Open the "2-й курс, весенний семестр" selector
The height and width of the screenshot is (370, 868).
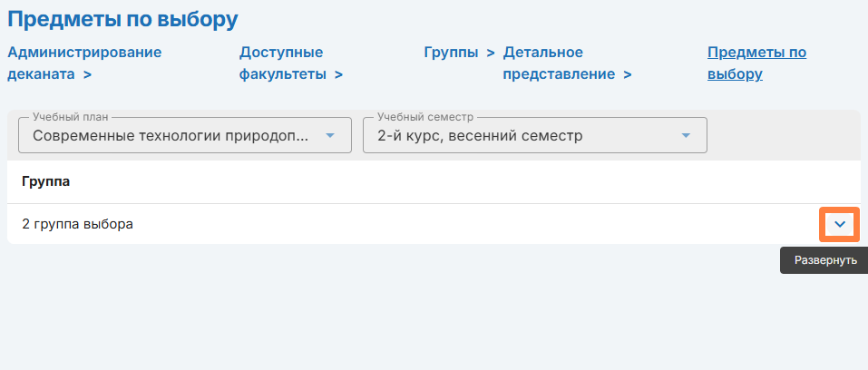pos(522,136)
